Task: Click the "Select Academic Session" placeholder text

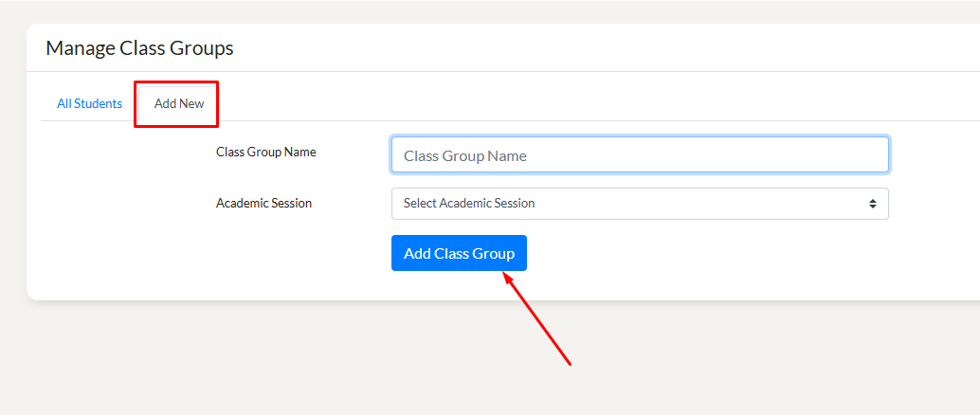Action: [469, 204]
